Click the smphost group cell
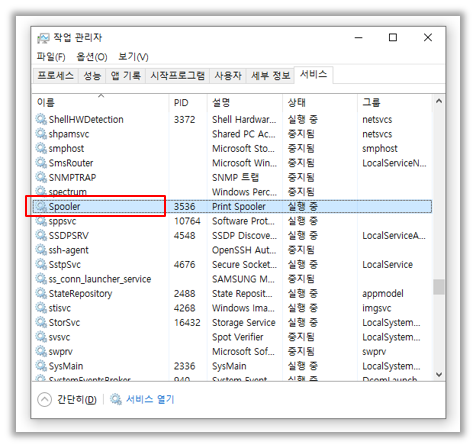This screenshot has height=446, width=476. pos(380,148)
